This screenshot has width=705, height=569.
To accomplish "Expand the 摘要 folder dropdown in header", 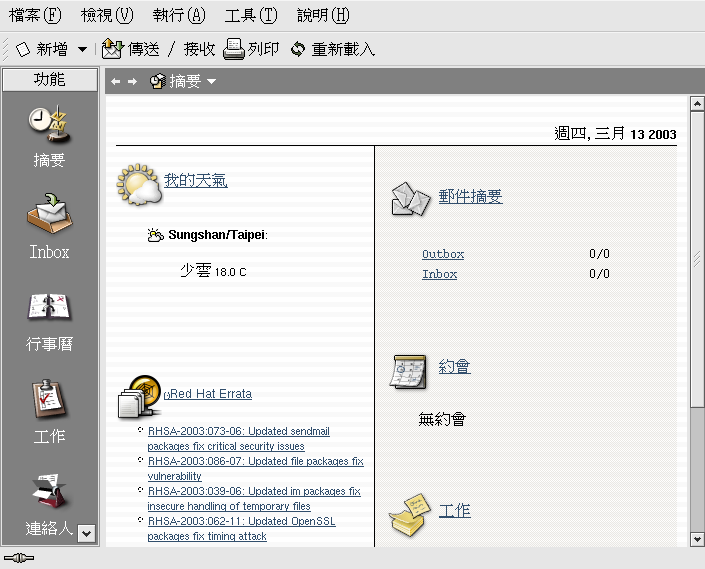I will coord(211,81).
